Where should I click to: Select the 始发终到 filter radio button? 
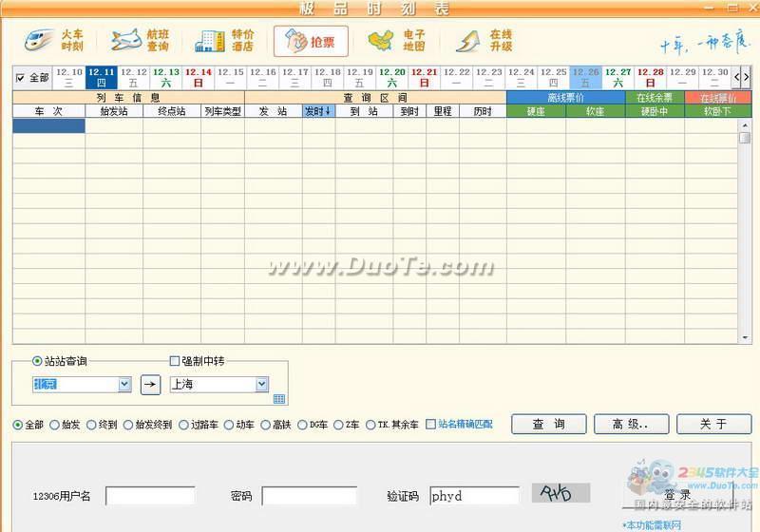tap(128, 425)
